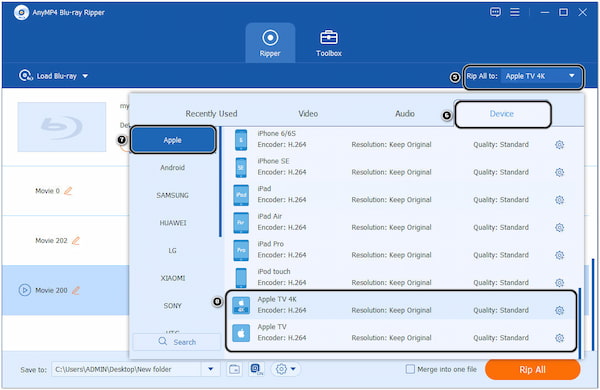Click the Movie 0 title text
This screenshot has width=600, height=390.
tap(47, 191)
